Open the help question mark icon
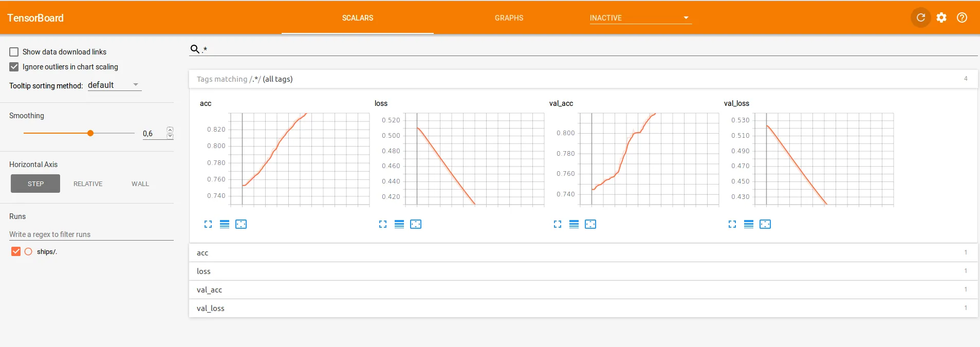 point(961,17)
